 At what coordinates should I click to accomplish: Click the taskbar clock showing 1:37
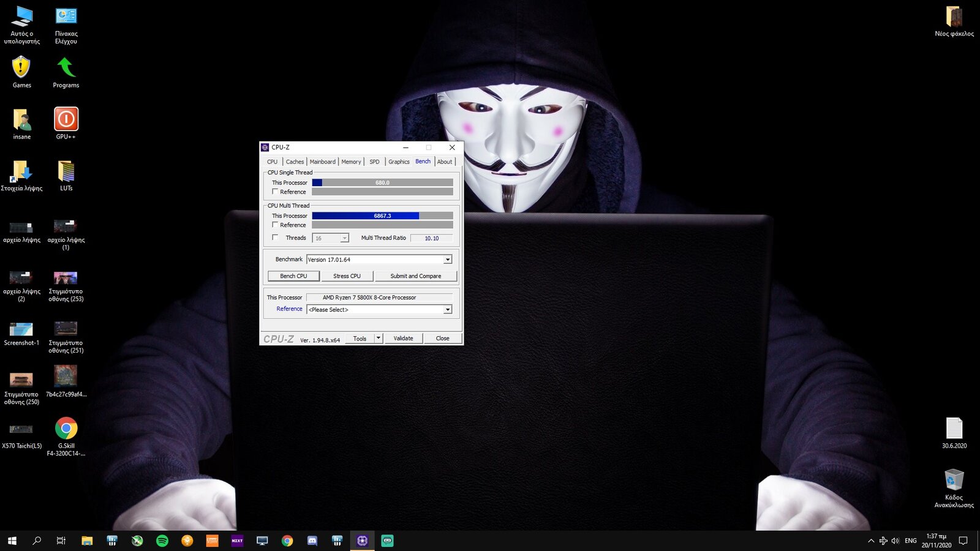937,541
